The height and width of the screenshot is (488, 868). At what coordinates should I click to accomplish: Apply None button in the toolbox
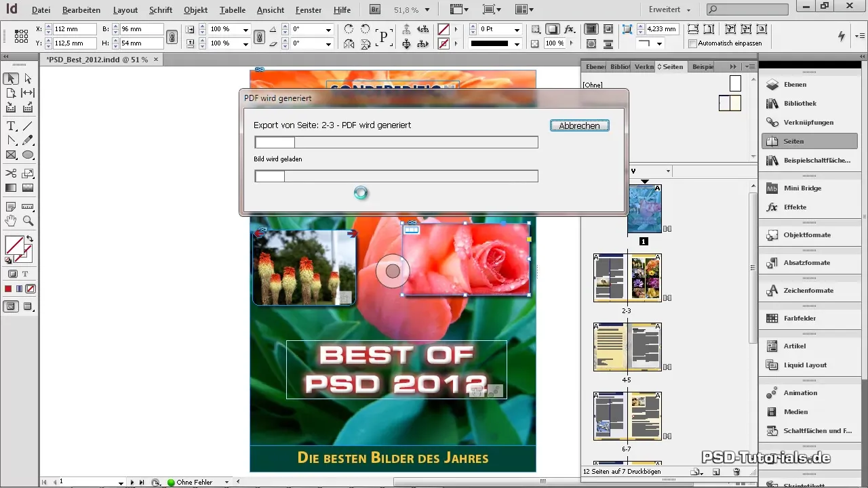click(31, 289)
